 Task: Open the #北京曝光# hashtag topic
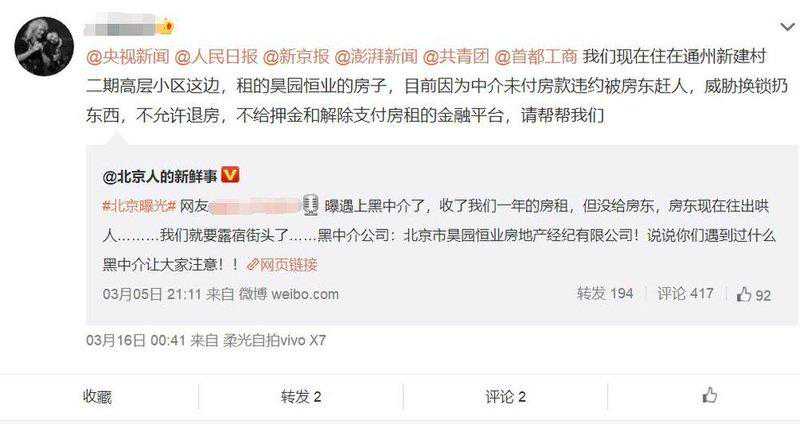[139, 206]
